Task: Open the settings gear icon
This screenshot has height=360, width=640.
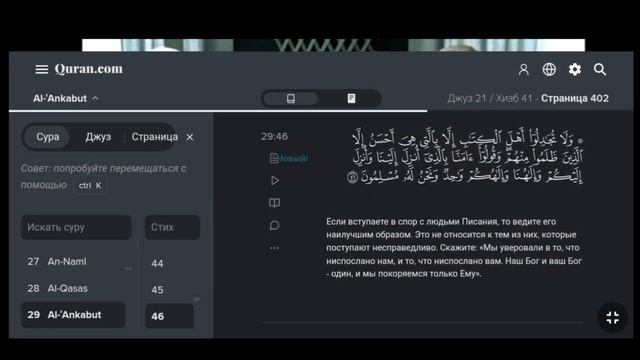Action: click(575, 69)
